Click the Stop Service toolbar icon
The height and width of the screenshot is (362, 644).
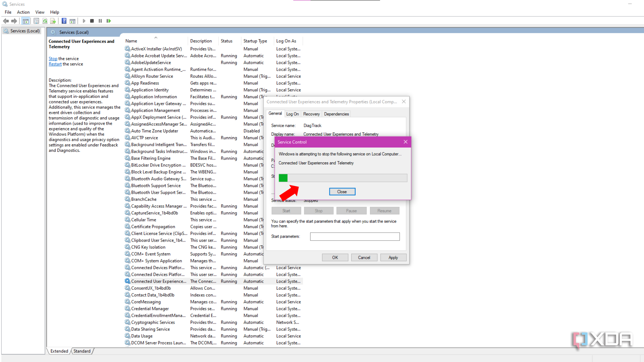[x=92, y=21]
